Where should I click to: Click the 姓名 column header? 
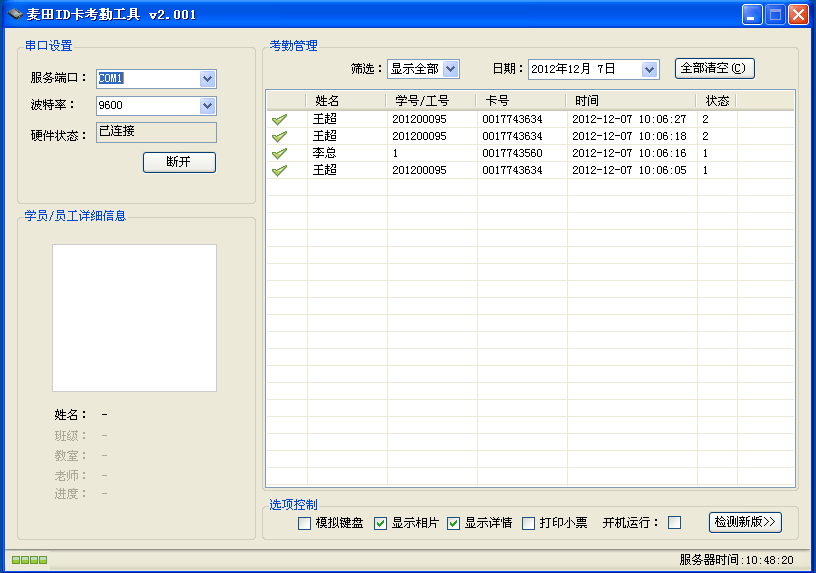(x=346, y=100)
